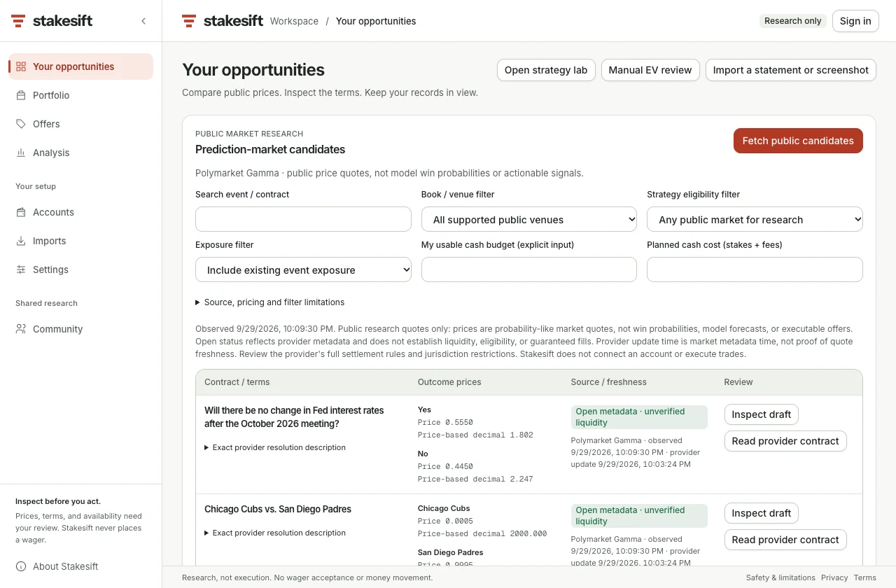
Task: Expand resolution description for Fed rates contract
Action: click(275, 447)
